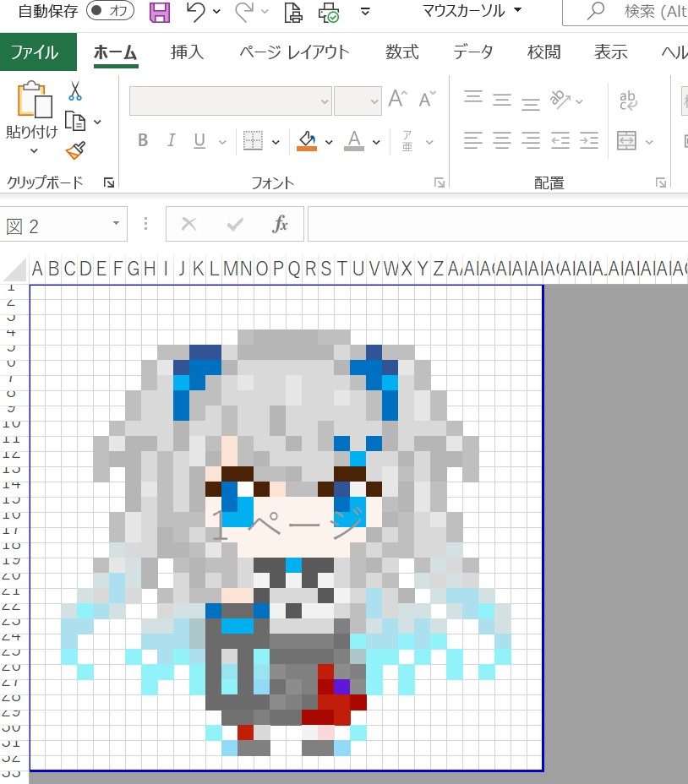Select the Format Painter brush icon
688x784 pixels.
[x=75, y=150]
